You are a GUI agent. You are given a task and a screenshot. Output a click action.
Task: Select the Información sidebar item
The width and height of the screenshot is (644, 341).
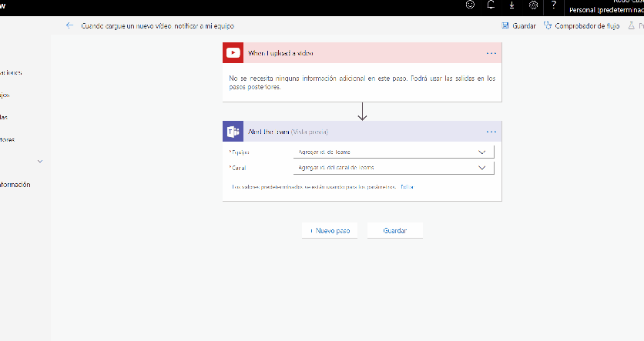[x=15, y=185]
